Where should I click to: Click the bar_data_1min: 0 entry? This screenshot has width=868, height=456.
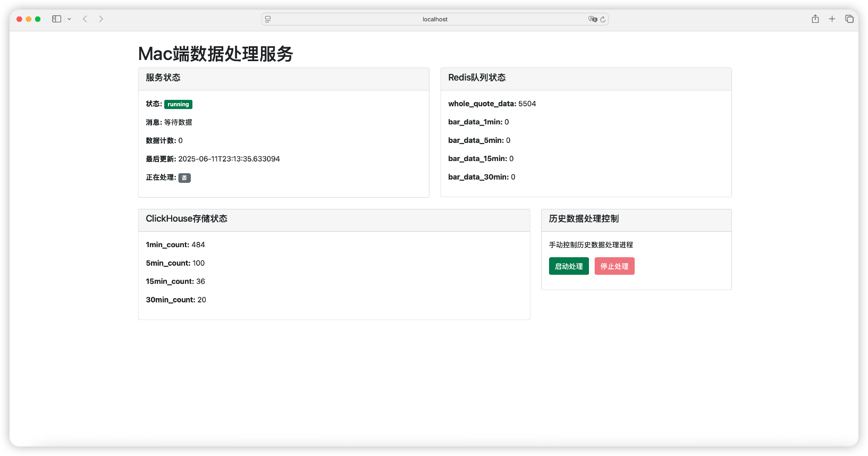pos(478,122)
